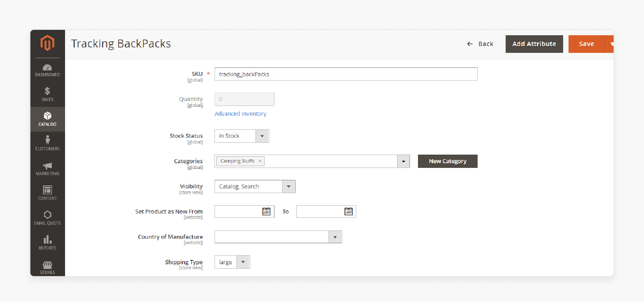This screenshot has width=644, height=302.
Task: Open the Email Quote sidebar menu
Action: 47,218
